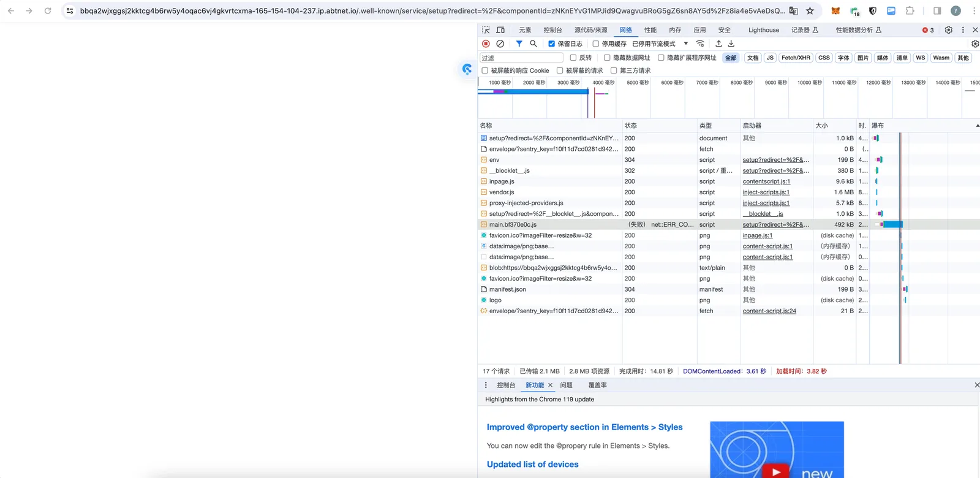Open network conditions wifi icon

click(700, 44)
